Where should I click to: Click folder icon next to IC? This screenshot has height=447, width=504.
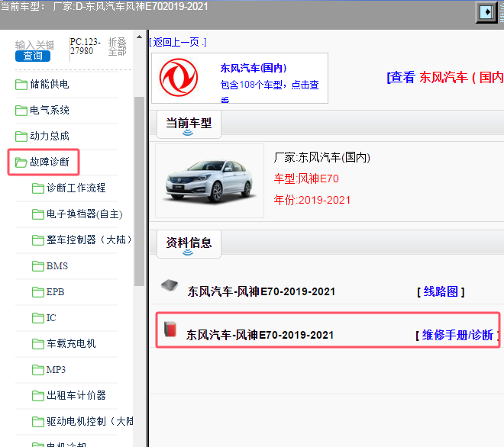38,318
